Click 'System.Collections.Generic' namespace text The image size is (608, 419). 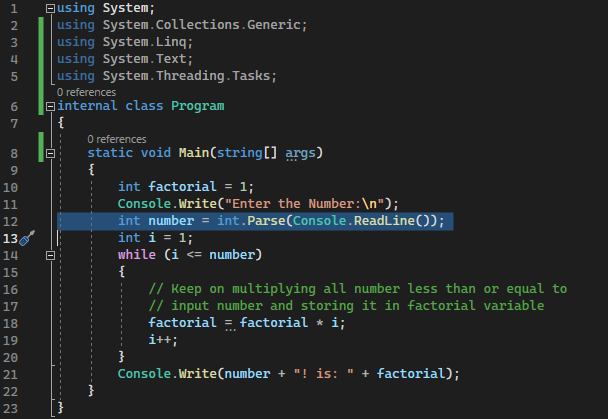click(x=202, y=25)
